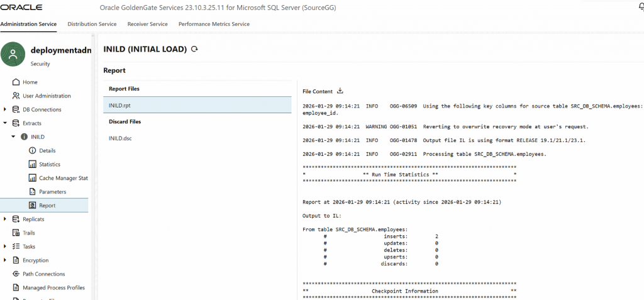Open User Administration page
644x300 pixels.
point(47,96)
